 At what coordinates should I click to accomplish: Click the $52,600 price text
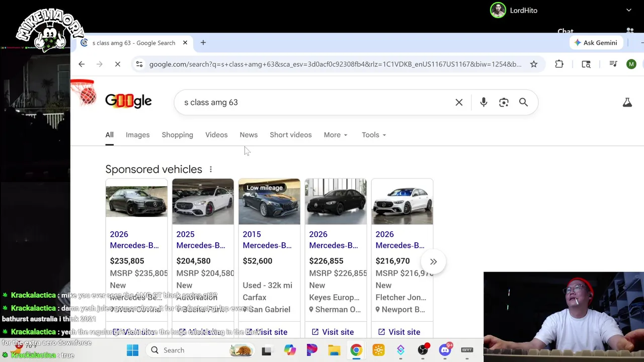pyautogui.click(x=258, y=261)
